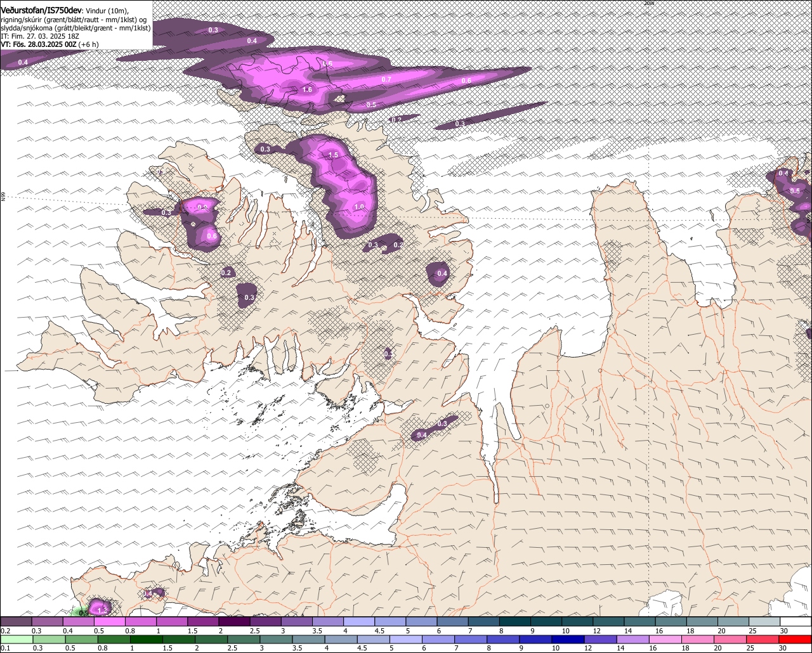Screen dimensions: 812x653
Task: Click the 0.7 precipitation value label
Action: (386, 79)
